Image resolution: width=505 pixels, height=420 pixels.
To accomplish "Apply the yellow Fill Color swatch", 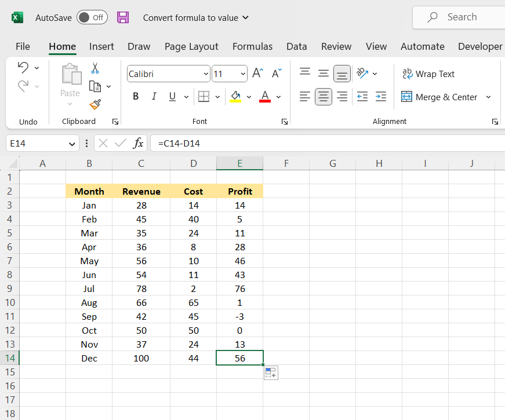I will coord(235,97).
